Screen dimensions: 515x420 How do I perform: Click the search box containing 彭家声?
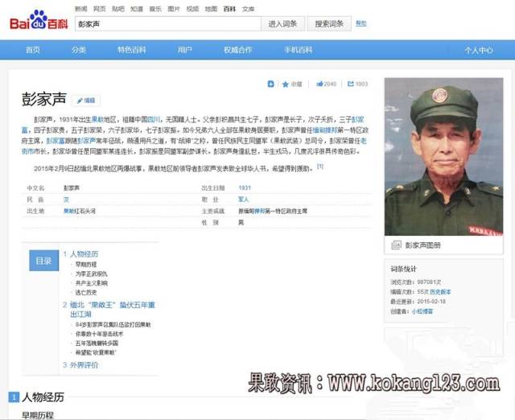(168, 24)
